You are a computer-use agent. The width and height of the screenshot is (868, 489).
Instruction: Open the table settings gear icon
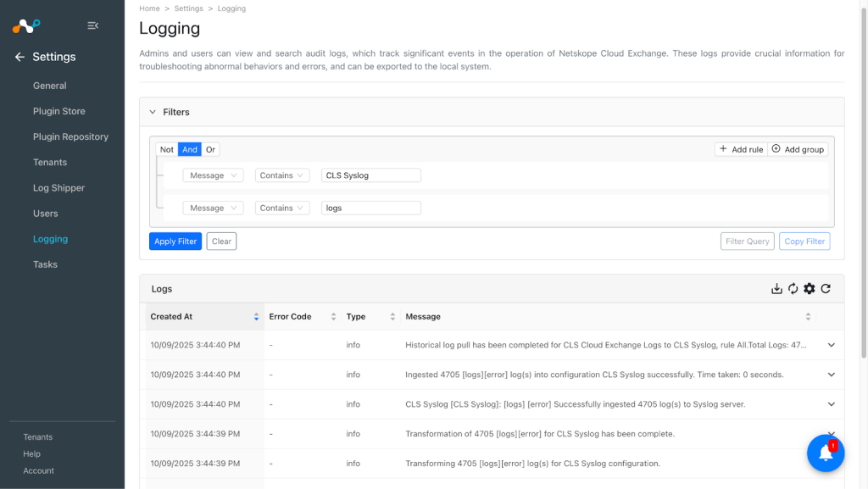(810, 289)
